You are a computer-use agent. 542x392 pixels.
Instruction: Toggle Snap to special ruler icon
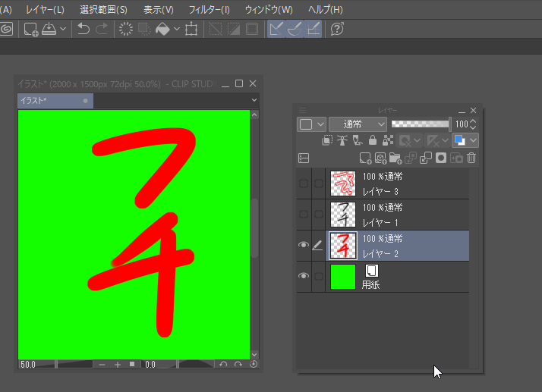295,29
